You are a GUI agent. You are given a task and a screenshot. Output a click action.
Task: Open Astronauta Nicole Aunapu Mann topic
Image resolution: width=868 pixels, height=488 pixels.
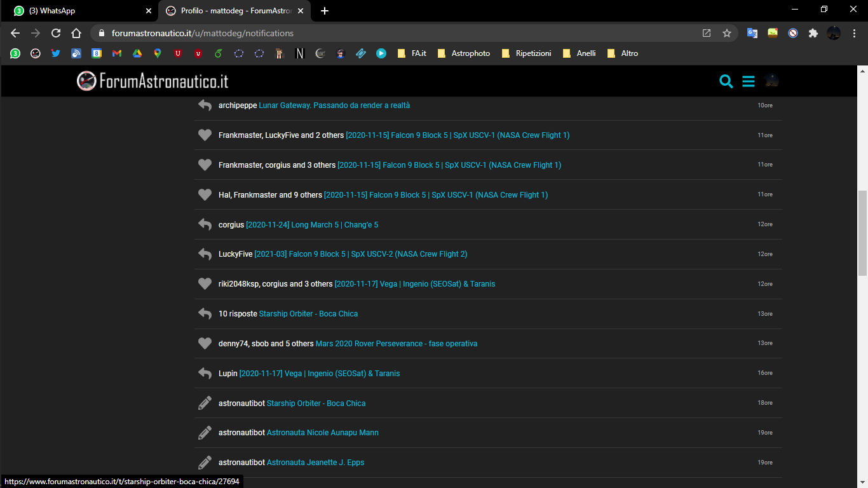click(323, 433)
